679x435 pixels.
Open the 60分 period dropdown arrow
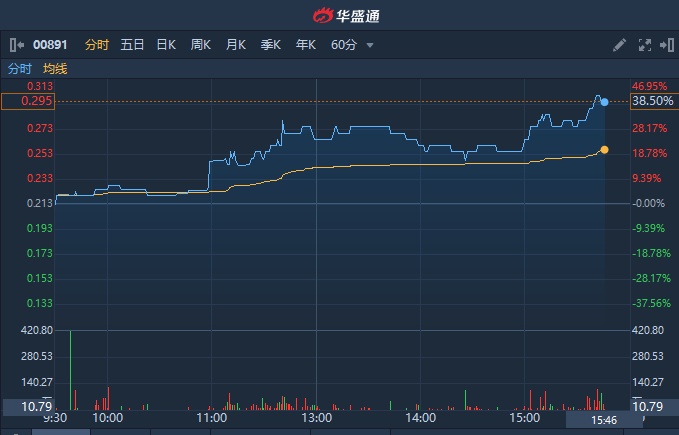(x=370, y=45)
